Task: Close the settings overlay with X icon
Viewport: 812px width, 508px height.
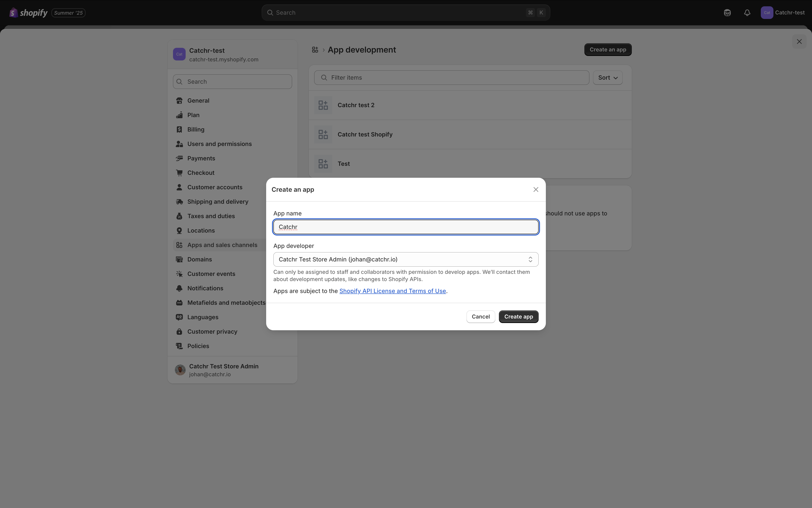Action: coord(799,42)
